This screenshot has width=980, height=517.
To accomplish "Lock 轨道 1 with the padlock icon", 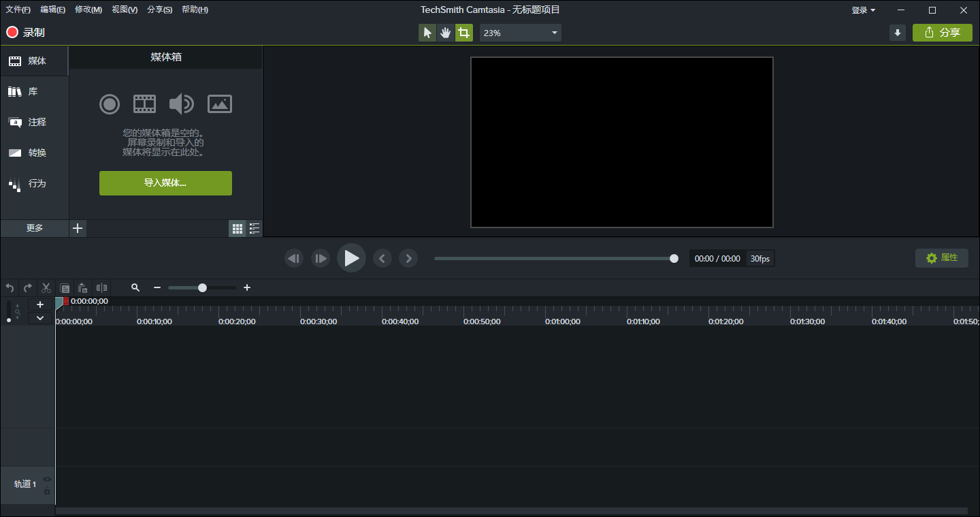I will click(x=47, y=491).
